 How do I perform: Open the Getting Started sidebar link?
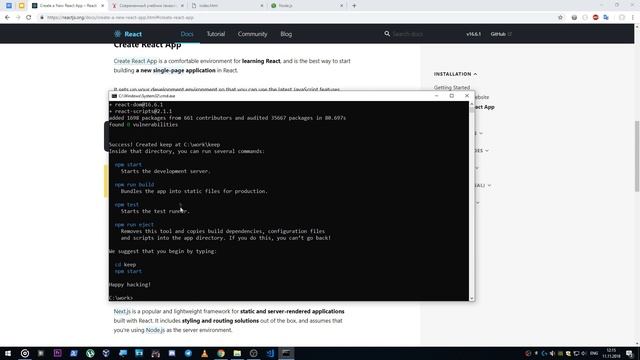[x=452, y=87]
